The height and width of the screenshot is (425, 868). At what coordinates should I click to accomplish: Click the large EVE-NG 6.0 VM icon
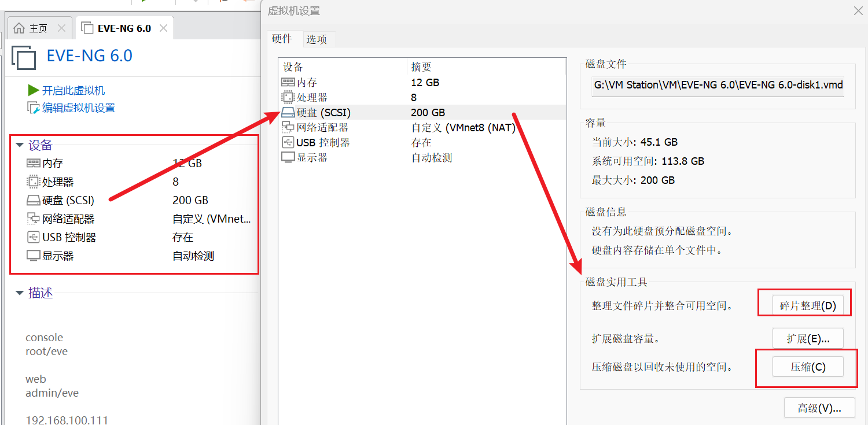pyautogui.click(x=24, y=57)
